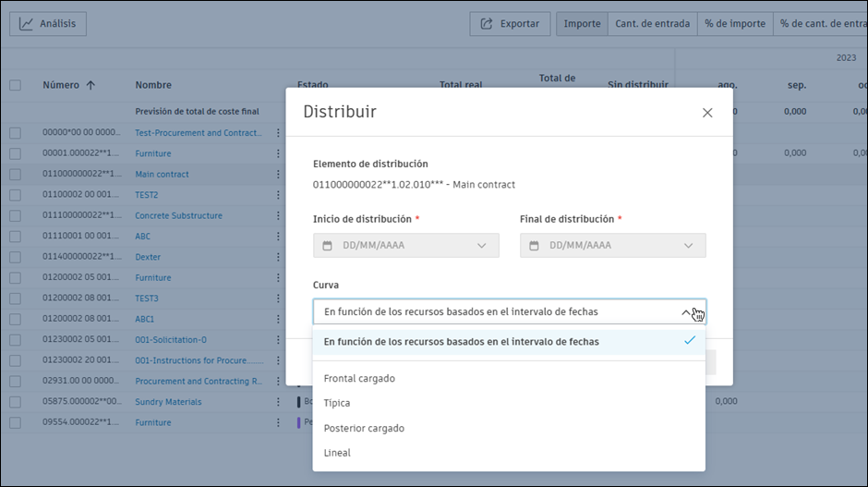Open the more menu for 09554.000022 Furniture row
Viewport: 868px width, 487px height.
[278, 422]
